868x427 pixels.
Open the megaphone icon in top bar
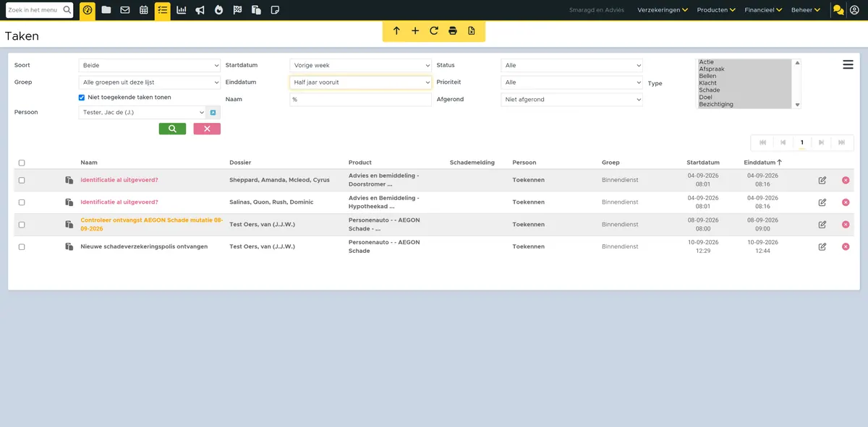coord(200,10)
